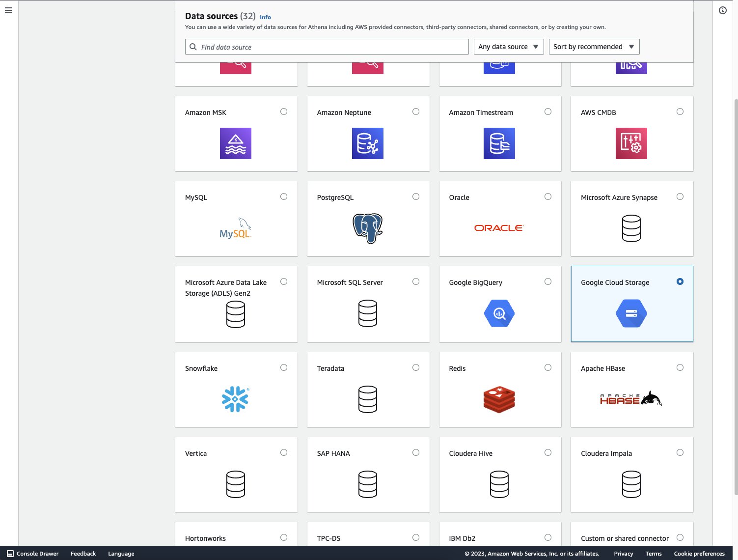Select the Google BigQuery radio button
Screen dimensions: 738x560
pyautogui.click(x=548, y=281)
